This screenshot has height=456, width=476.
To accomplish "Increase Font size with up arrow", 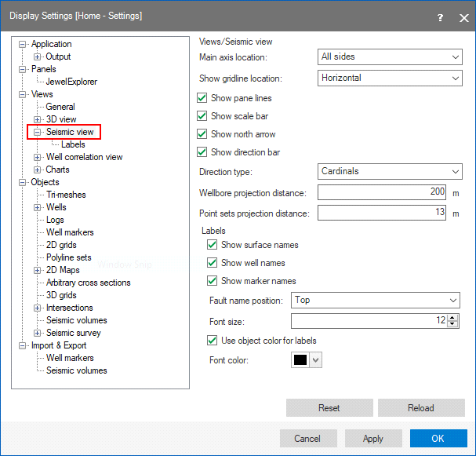I will coord(453,317).
